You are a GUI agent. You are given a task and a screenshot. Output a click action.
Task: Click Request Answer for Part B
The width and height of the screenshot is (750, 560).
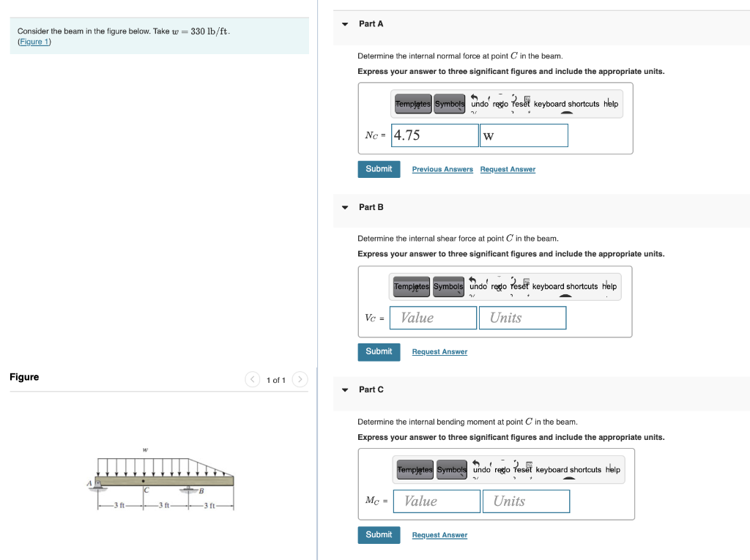tap(439, 351)
